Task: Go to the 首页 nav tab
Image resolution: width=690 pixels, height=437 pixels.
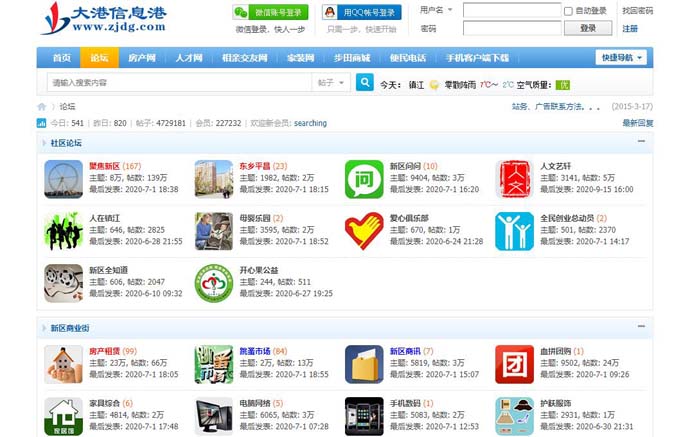Action: pos(62,58)
